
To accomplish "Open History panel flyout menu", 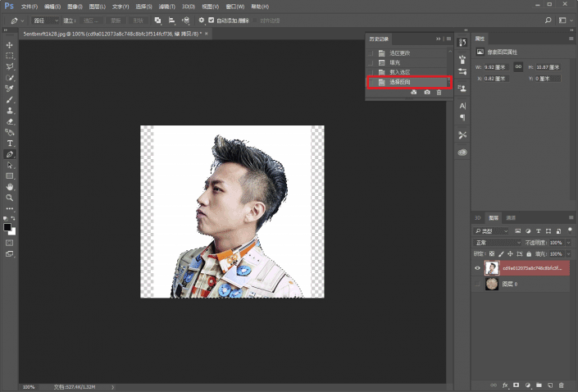I will (x=448, y=39).
